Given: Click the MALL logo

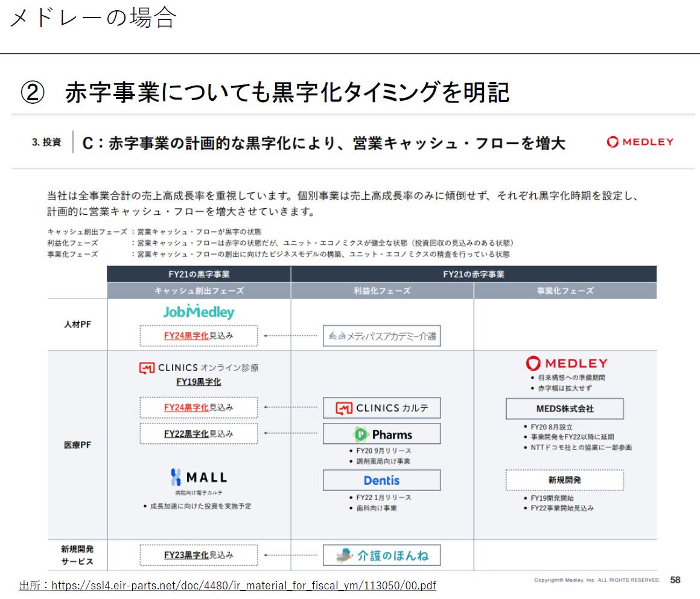Looking at the screenshot, I should pyautogui.click(x=199, y=477).
